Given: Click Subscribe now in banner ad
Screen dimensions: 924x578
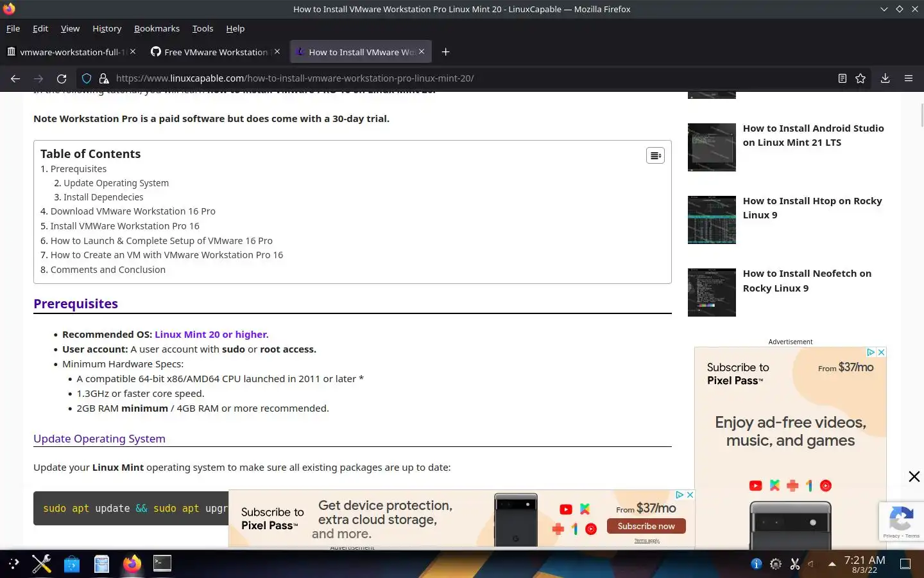Looking at the screenshot, I should pyautogui.click(x=646, y=526).
